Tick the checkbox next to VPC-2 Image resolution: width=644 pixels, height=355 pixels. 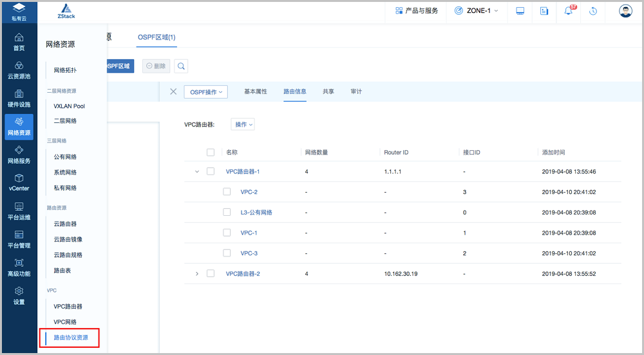[227, 192]
